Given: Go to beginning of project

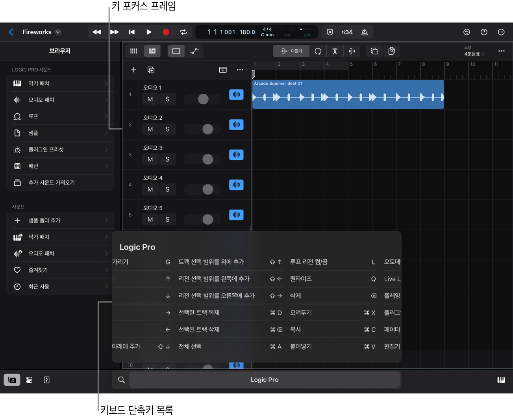Looking at the screenshot, I should tap(131, 32).
